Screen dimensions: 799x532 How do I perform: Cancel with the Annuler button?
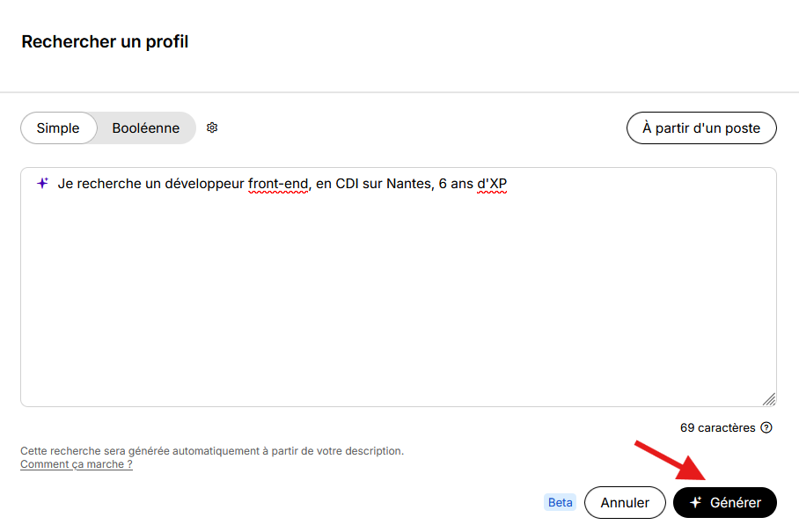tap(625, 502)
